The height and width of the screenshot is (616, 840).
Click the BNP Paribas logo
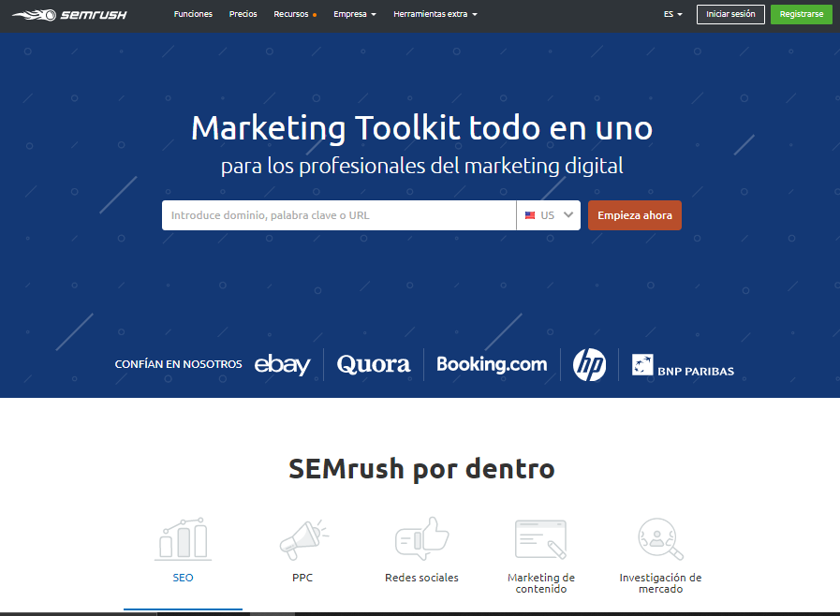683,366
